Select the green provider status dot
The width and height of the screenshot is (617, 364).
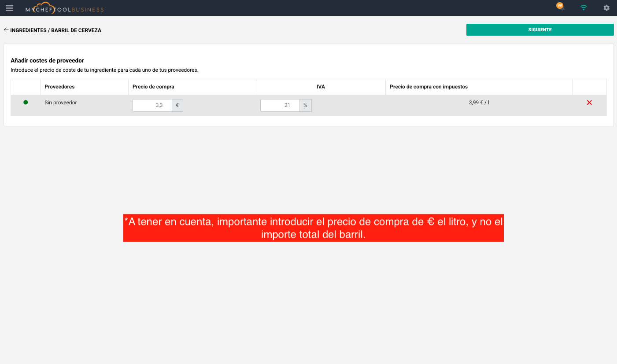click(x=26, y=103)
